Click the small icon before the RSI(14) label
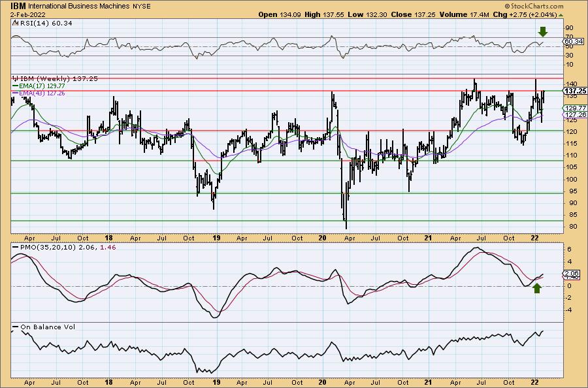The width and height of the screenshot is (588, 388). click(x=15, y=23)
